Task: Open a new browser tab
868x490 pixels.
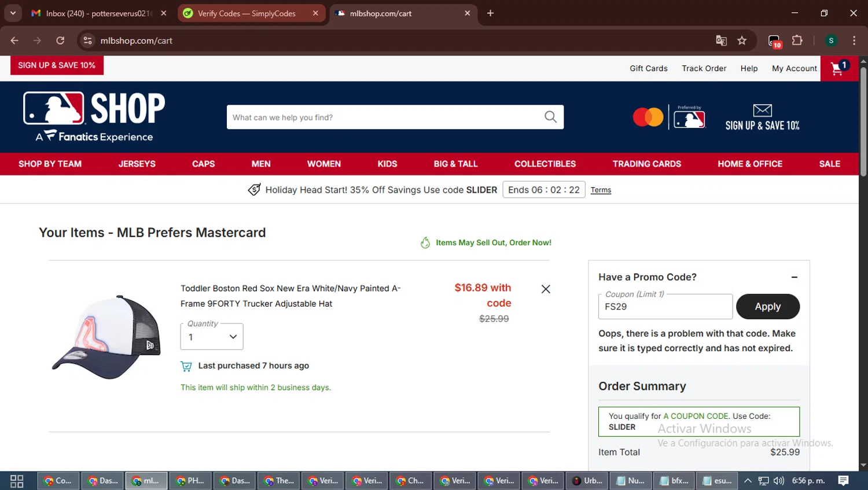Action: 490,13
